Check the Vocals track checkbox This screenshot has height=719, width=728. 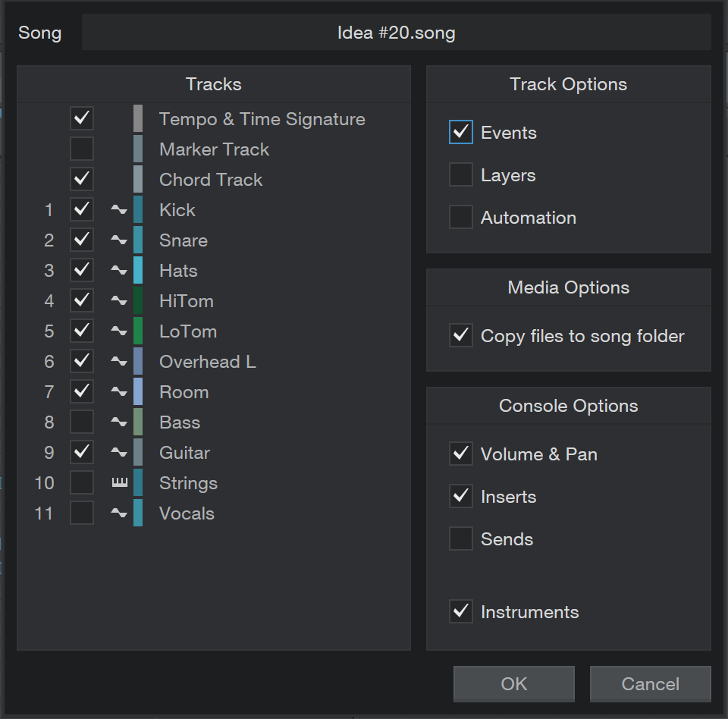82,513
